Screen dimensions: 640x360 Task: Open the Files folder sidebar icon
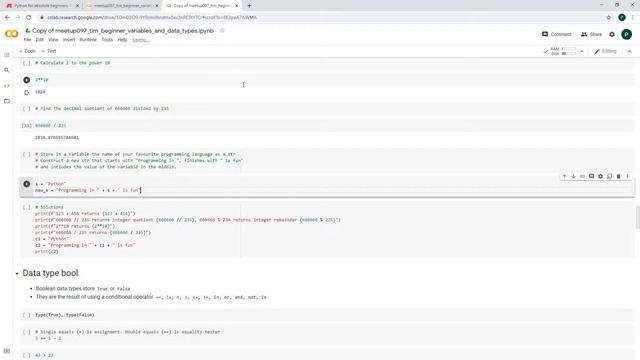pos(7,101)
